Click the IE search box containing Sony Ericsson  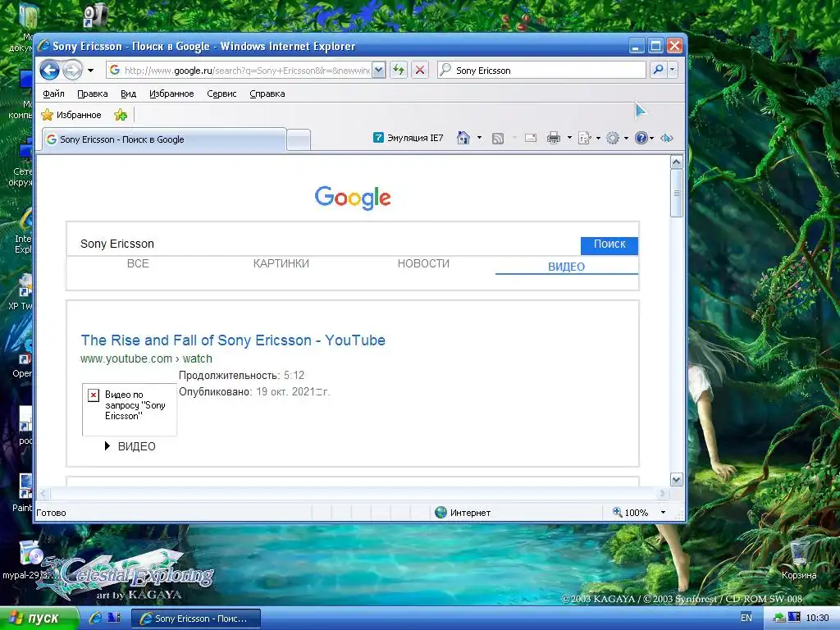541,71
